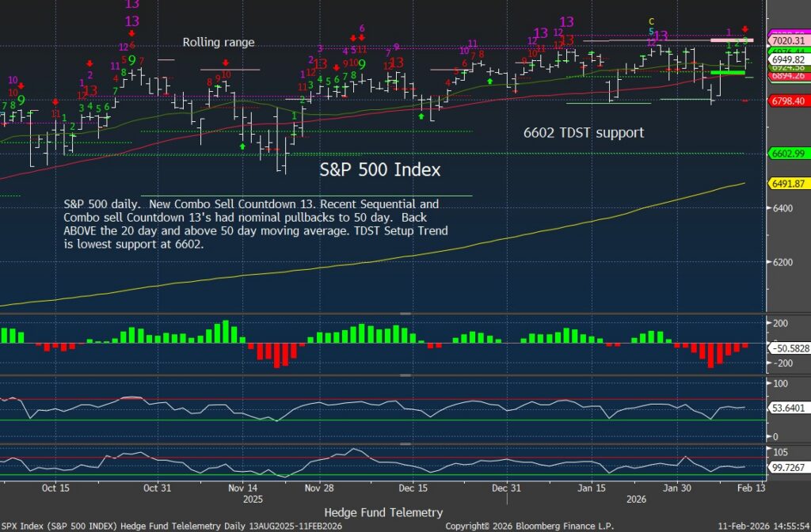Select the 'S&P 500 Index' chart title
The image size is (811, 532).
[x=379, y=169]
